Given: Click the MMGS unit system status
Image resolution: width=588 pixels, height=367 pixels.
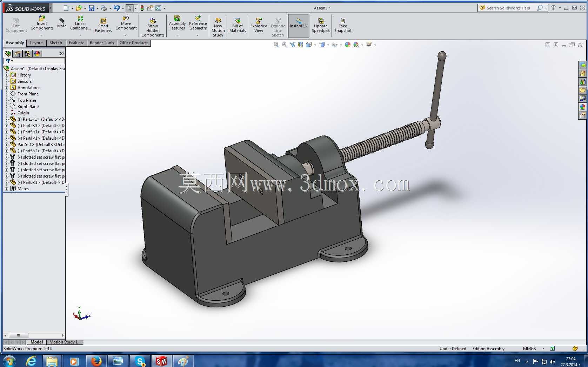Looking at the screenshot, I should coord(529,349).
